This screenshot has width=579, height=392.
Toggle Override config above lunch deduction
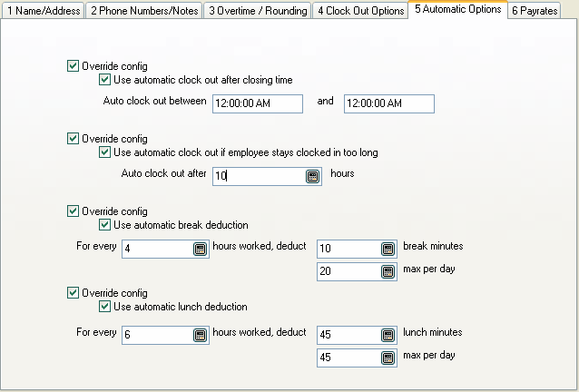coord(73,293)
